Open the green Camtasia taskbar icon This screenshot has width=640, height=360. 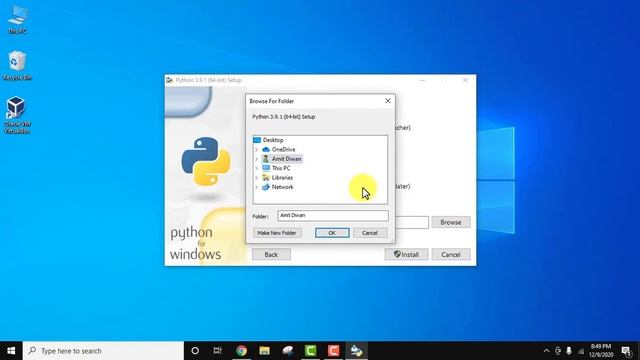coord(311,351)
